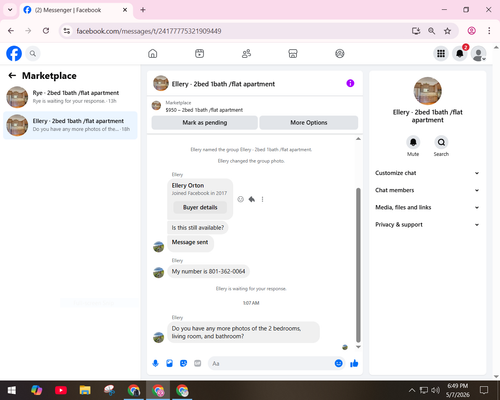Screen dimensions: 500x400
Task: Choose a GIF icon
Action: [198, 363]
